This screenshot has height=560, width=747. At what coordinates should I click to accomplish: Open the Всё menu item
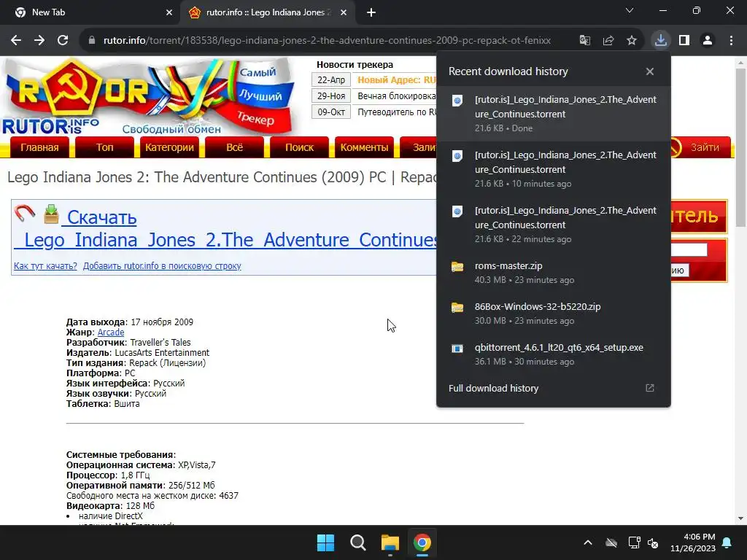[234, 147]
